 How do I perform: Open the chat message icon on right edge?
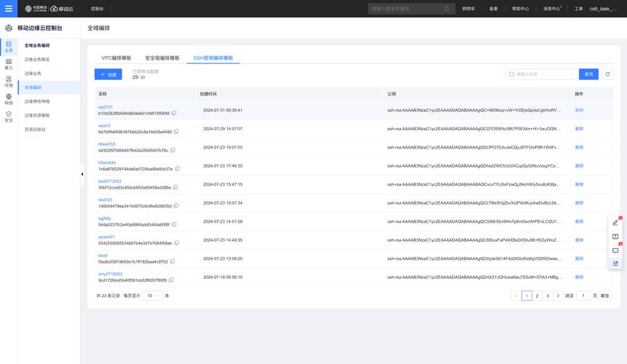click(x=615, y=250)
